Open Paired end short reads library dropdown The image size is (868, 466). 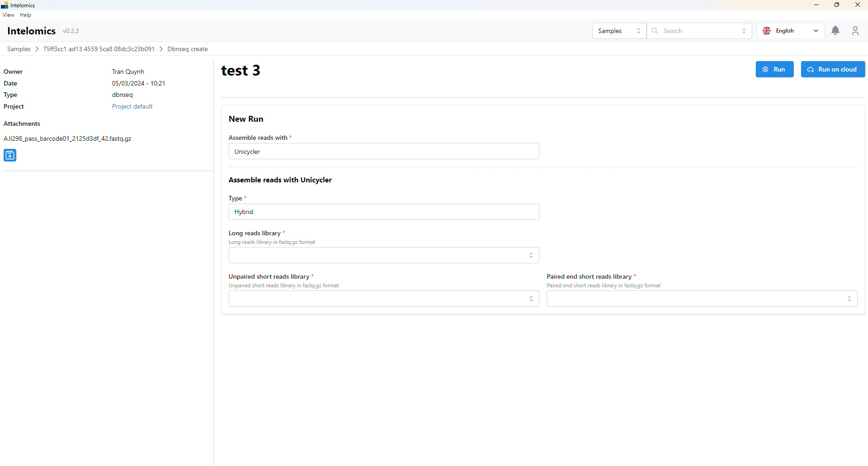(x=701, y=299)
